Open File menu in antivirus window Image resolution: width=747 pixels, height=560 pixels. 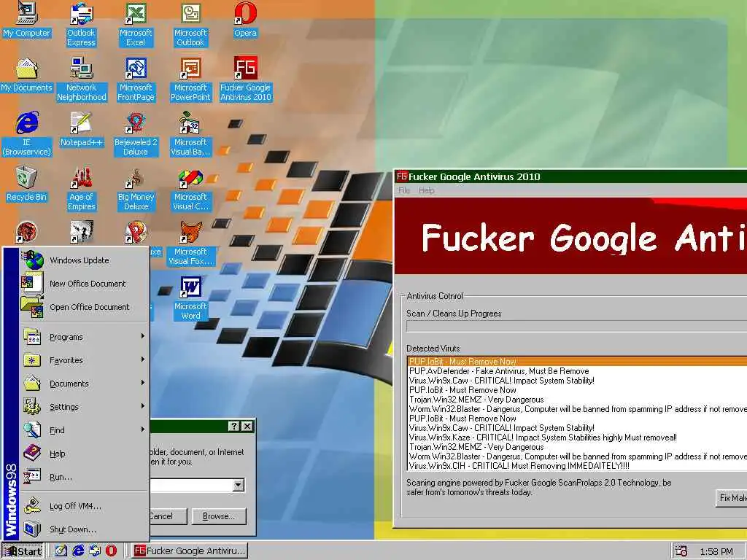click(x=404, y=190)
